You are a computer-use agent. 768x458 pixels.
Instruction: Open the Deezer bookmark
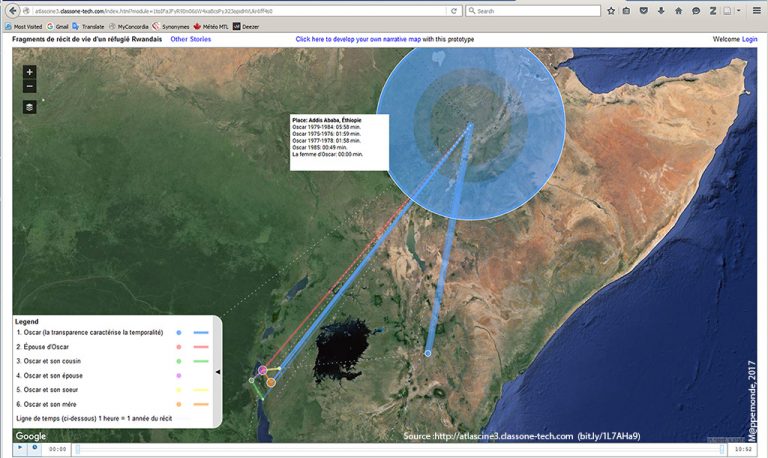249,26
